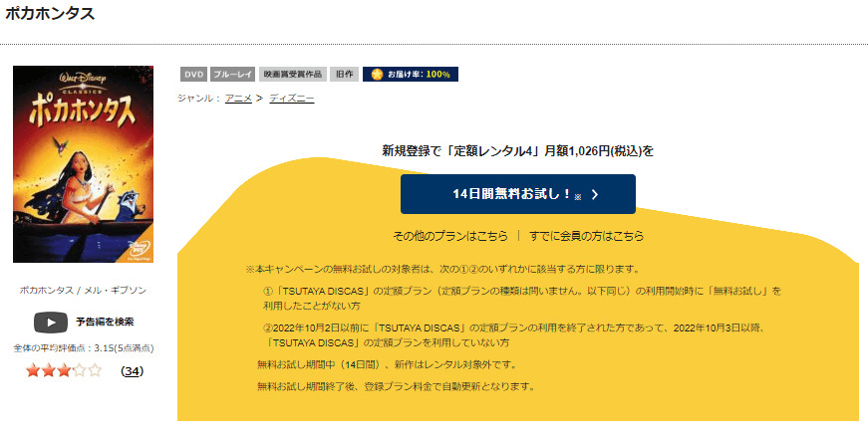Click the 新作はレンタル対象外です note

pyautogui.click(x=388, y=365)
